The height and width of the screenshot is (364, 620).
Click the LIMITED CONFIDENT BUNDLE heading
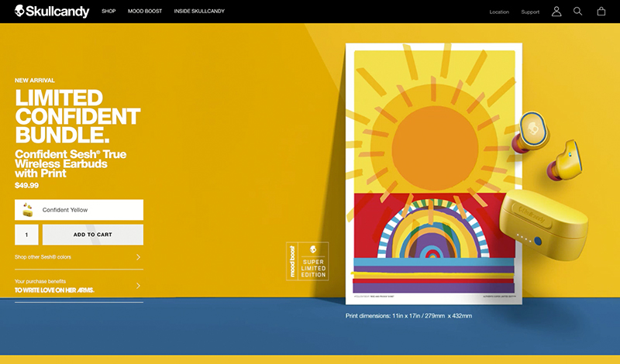pyautogui.click(x=77, y=117)
